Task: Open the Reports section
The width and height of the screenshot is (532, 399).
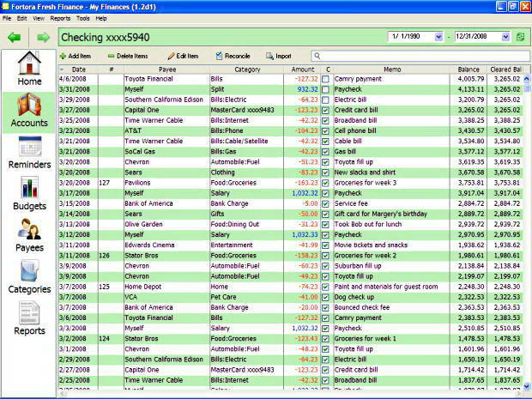Action: coord(28,319)
